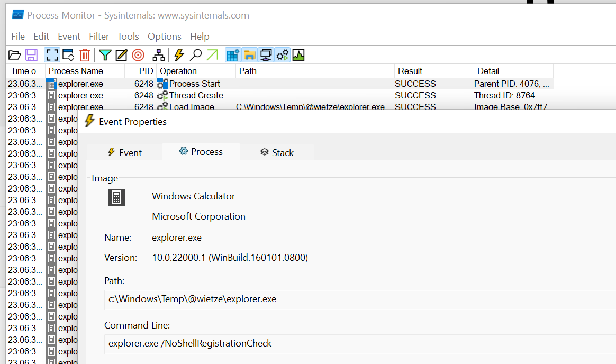
Task: Click the explorer.exe Name value
Action: pos(177,238)
